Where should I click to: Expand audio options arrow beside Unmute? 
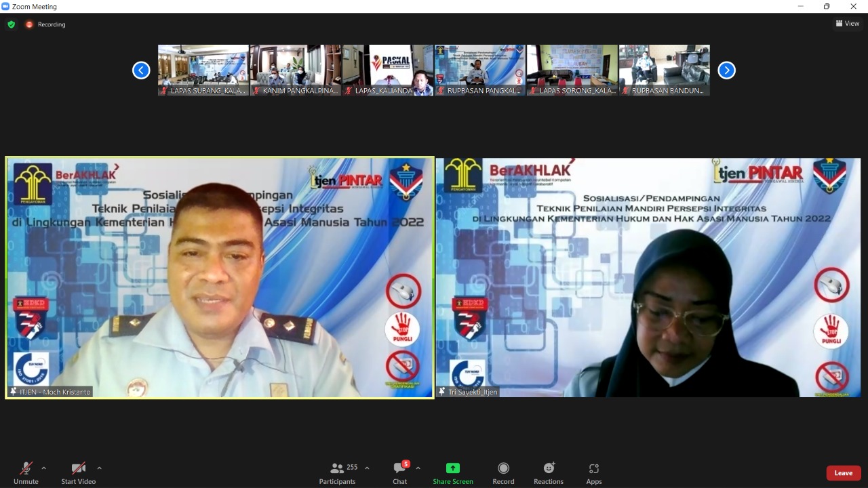tap(44, 468)
